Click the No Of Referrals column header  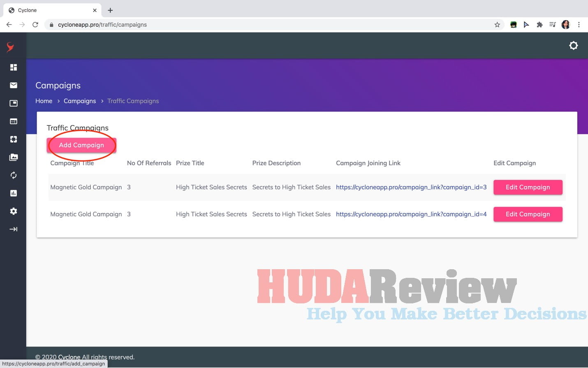pyautogui.click(x=149, y=163)
